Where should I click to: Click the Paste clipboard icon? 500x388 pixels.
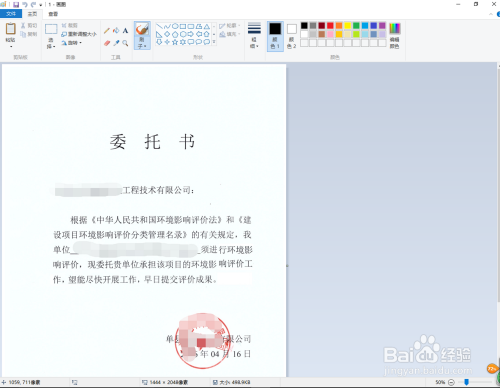pos(10,29)
